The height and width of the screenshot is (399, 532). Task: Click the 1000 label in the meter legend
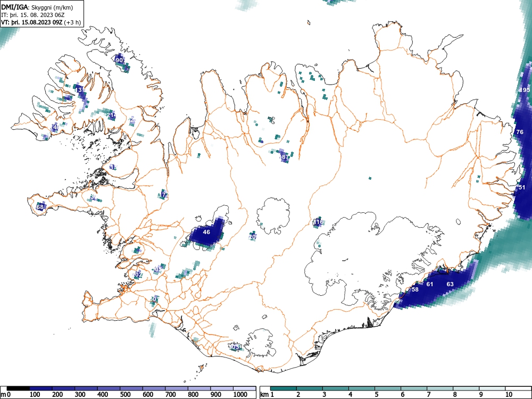(x=240, y=395)
